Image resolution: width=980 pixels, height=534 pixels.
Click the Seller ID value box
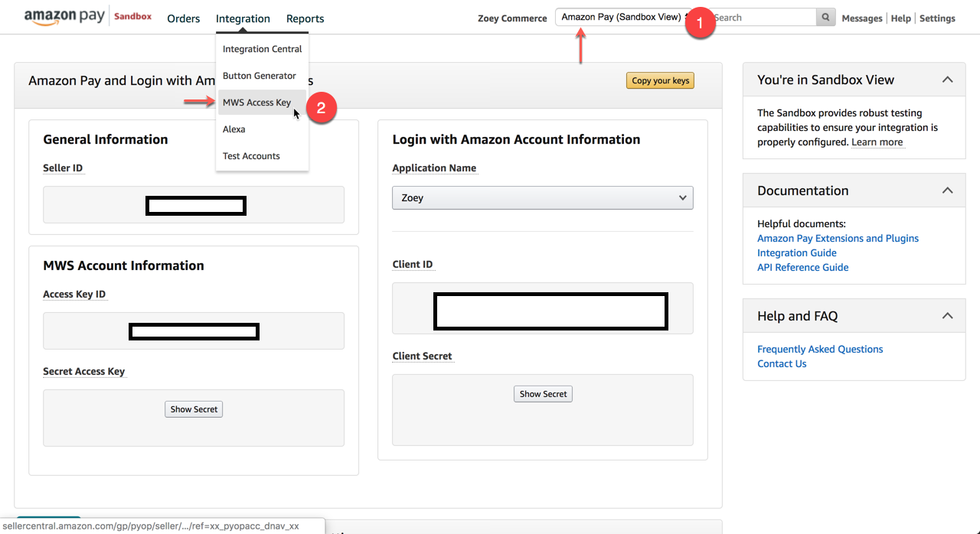point(194,205)
